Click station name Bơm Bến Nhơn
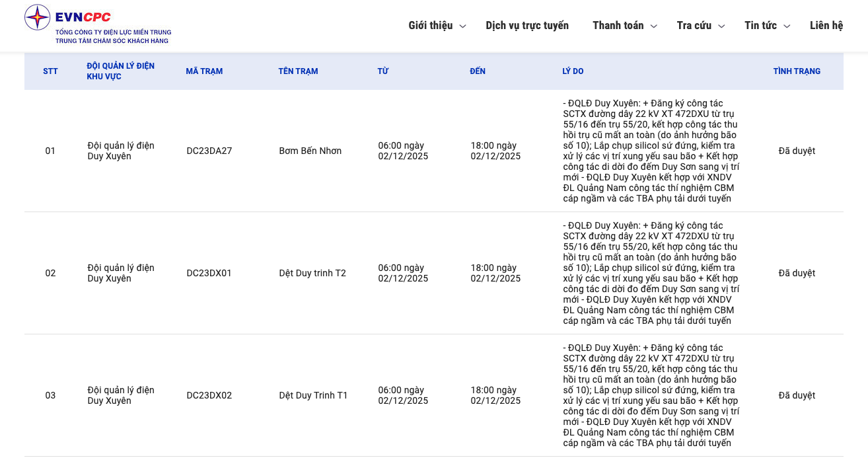 [310, 151]
